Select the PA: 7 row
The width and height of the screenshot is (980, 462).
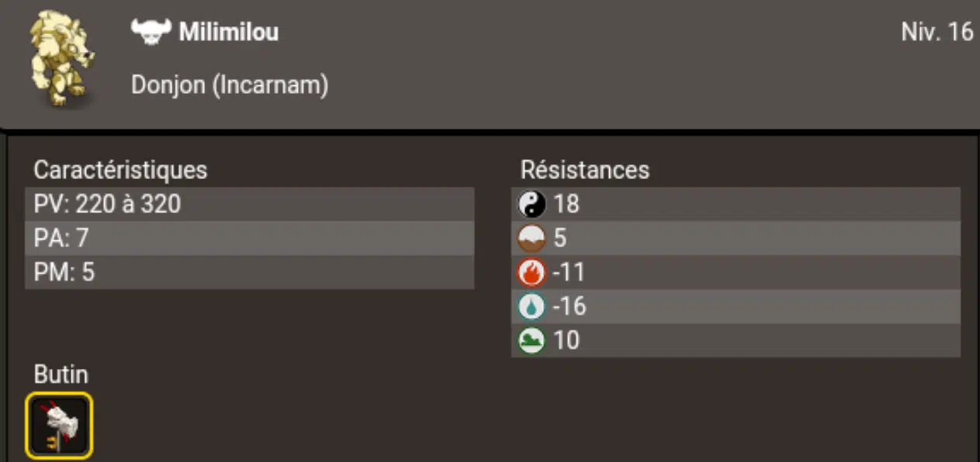tap(249, 239)
